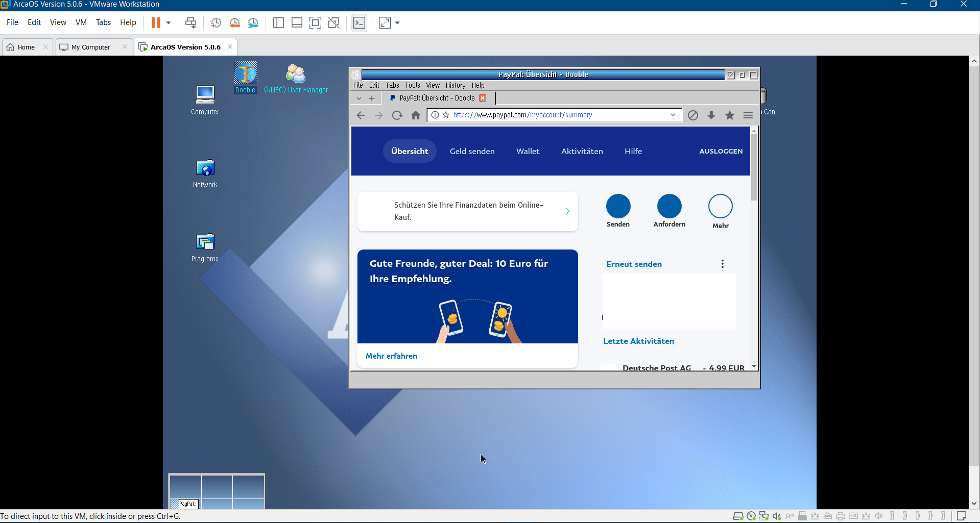Open the VMware File menu
The width and height of the screenshot is (980, 523).
[x=12, y=22]
